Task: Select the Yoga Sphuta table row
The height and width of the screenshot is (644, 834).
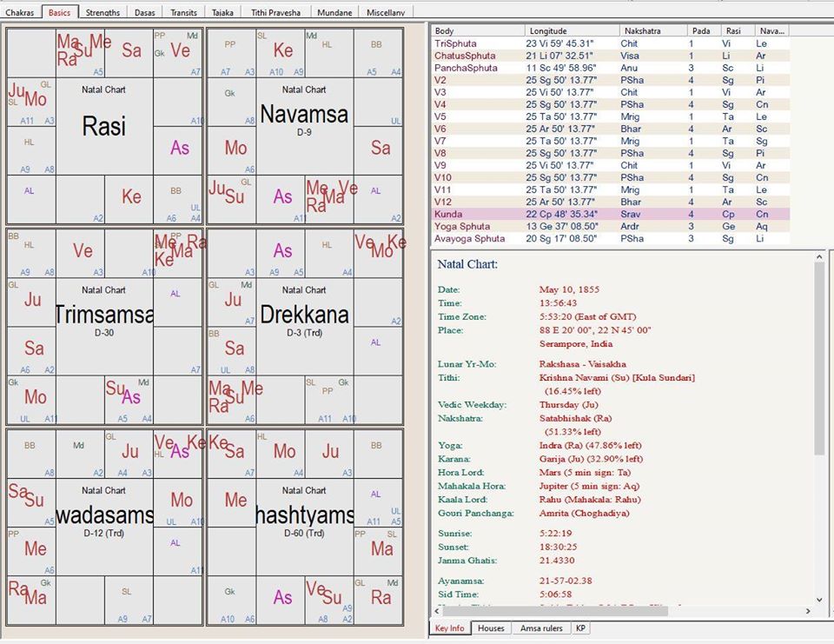Action: point(610,226)
